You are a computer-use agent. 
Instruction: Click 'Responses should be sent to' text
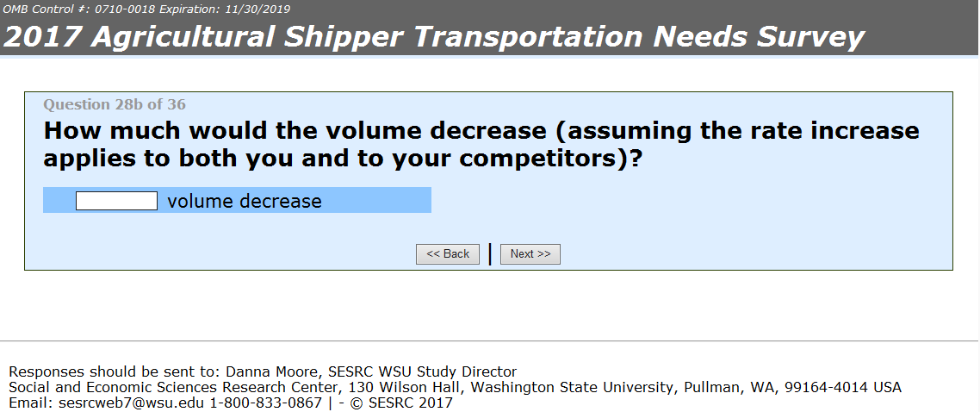coord(115,372)
